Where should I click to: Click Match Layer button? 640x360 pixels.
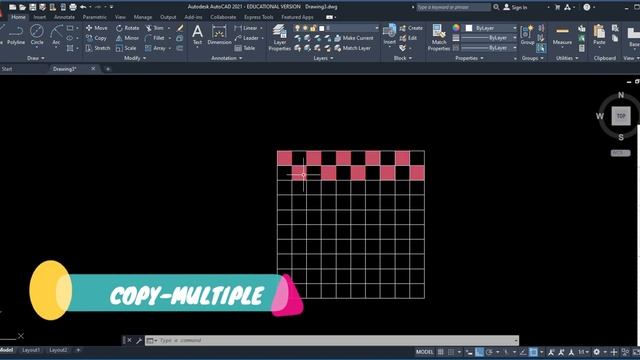point(353,48)
